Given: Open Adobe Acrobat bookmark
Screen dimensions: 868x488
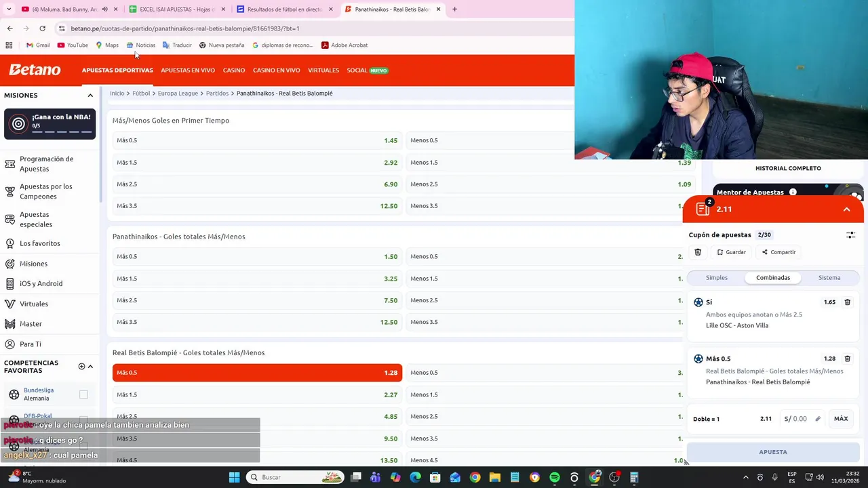Looking at the screenshot, I should [x=344, y=45].
